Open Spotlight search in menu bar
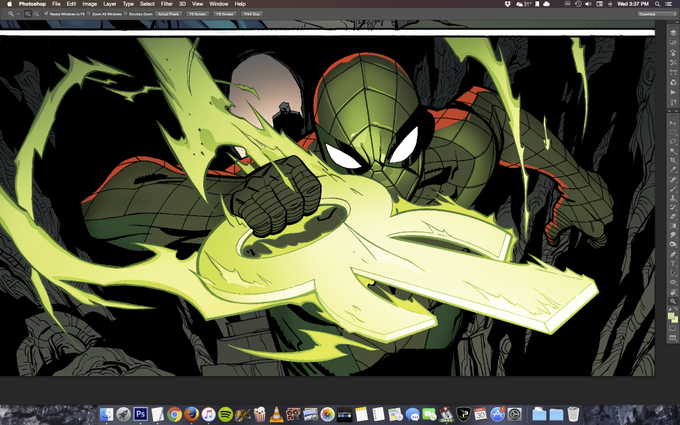Image resolution: width=680 pixels, height=425 pixels. point(657,4)
